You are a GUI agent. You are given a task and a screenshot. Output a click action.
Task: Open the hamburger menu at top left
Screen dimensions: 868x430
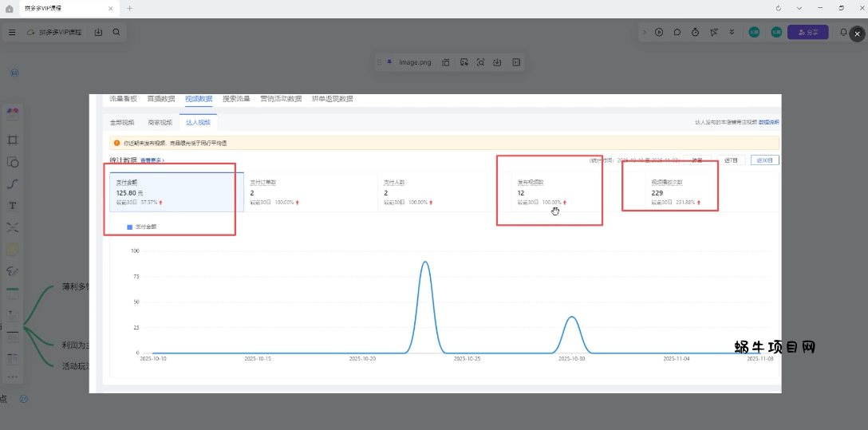pyautogui.click(x=12, y=33)
